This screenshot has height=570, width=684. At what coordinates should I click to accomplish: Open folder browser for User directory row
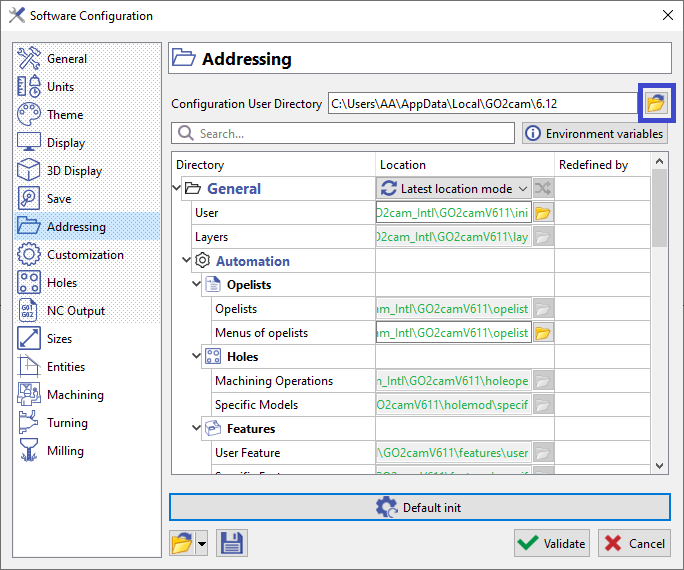click(x=542, y=213)
